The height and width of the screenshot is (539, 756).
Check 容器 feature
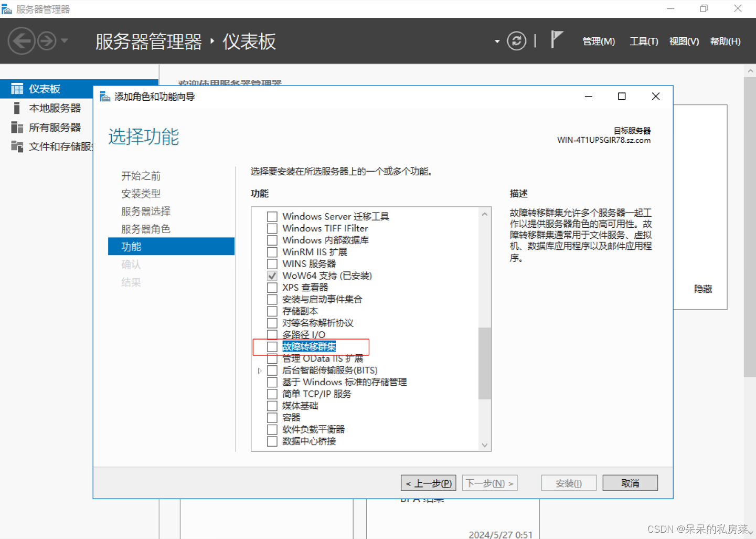point(272,417)
